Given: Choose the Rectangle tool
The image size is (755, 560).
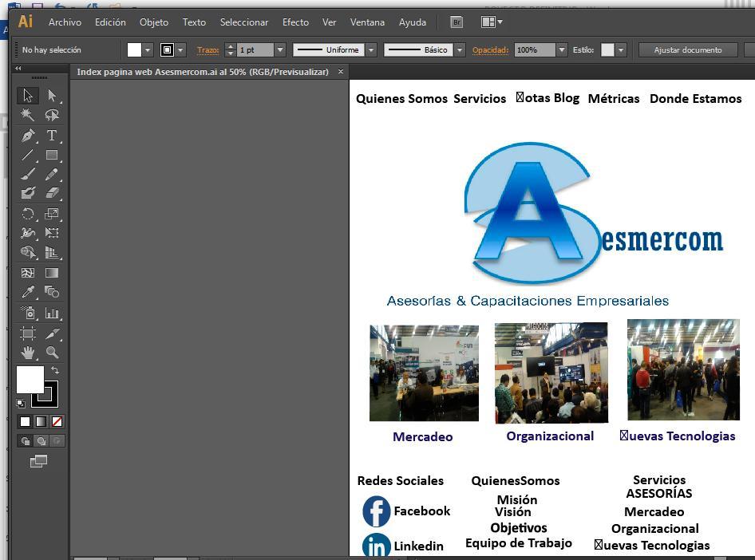Looking at the screenshot, I should point(52,155).
